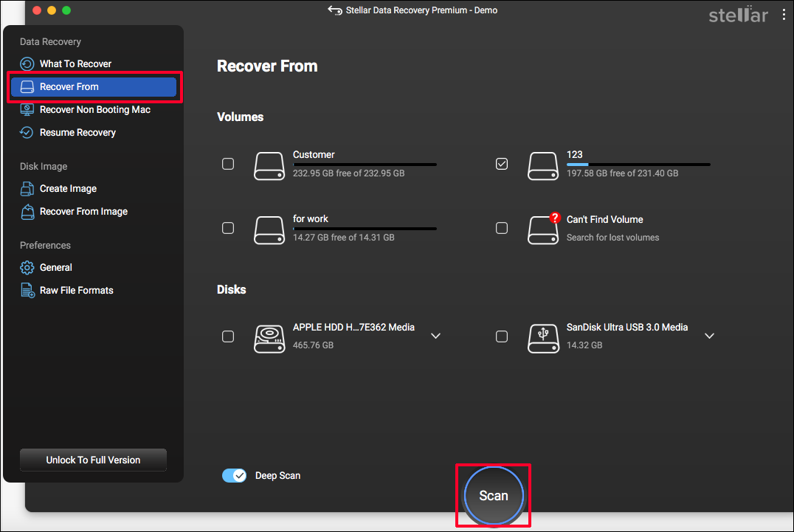Viewport: 794px width, 532px height.
Task: Open General preferences
Action: (x=61, y=267)
